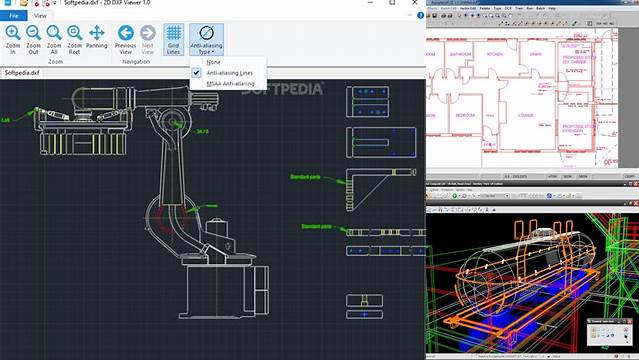
Task: Expand the Anti-aliasing Type dropdown
Action: click(206, 40)
